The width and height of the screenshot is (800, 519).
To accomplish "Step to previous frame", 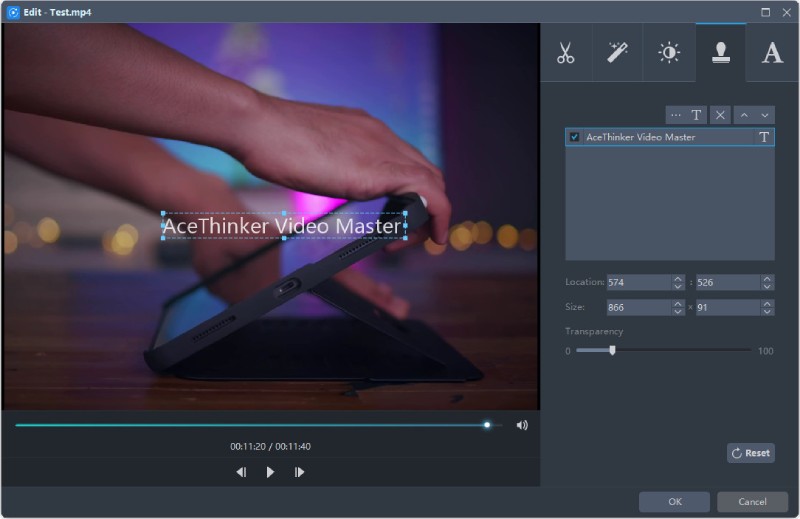I will (x=241, y=472).
